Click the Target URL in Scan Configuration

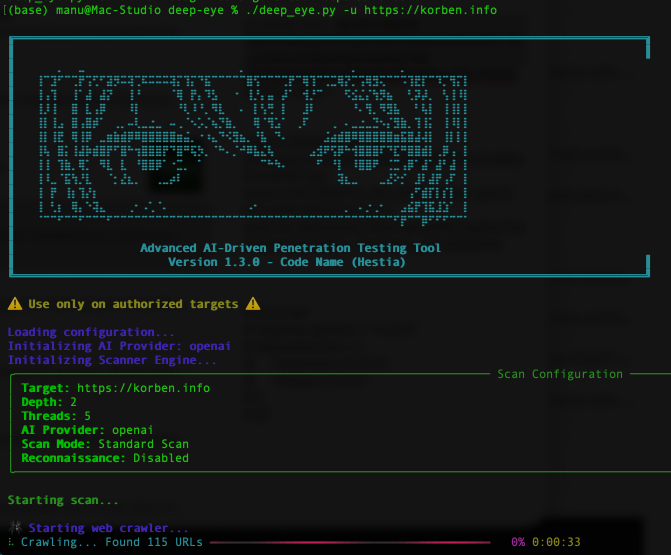click(145, 388)
